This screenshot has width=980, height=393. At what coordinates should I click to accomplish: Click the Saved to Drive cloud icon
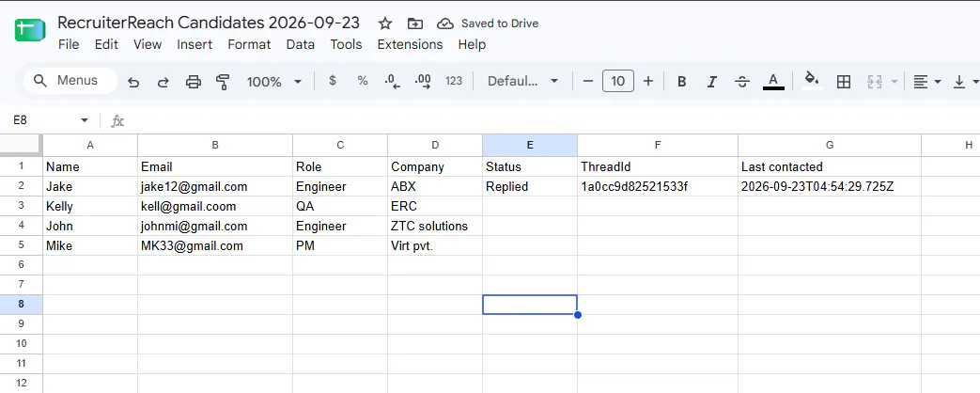click(x=444, y=24)
